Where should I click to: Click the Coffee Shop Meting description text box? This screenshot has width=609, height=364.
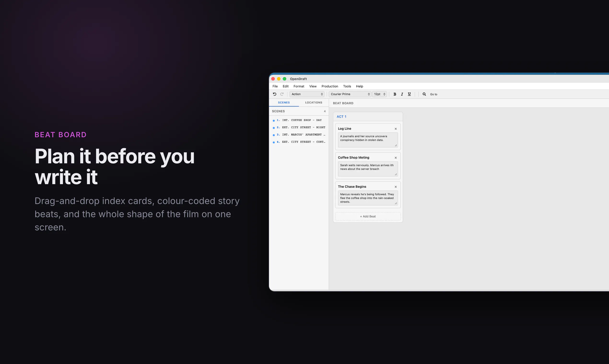368,169
